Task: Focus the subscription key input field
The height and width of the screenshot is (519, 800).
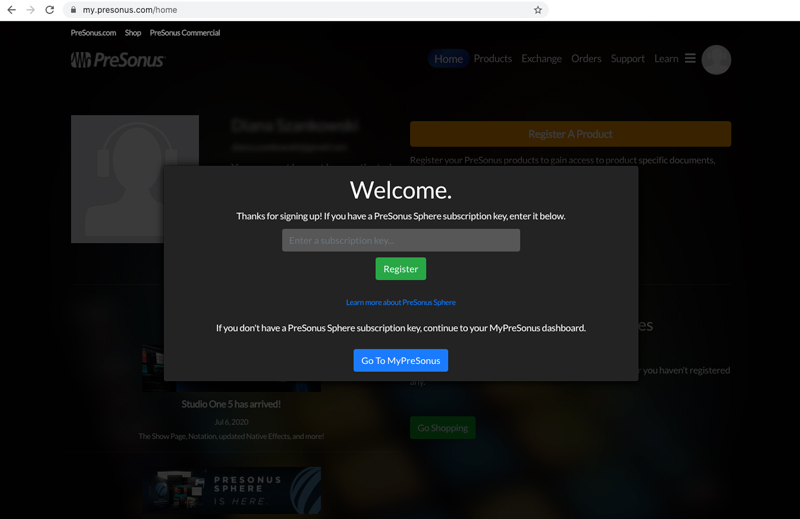Action: click(401, 240)
